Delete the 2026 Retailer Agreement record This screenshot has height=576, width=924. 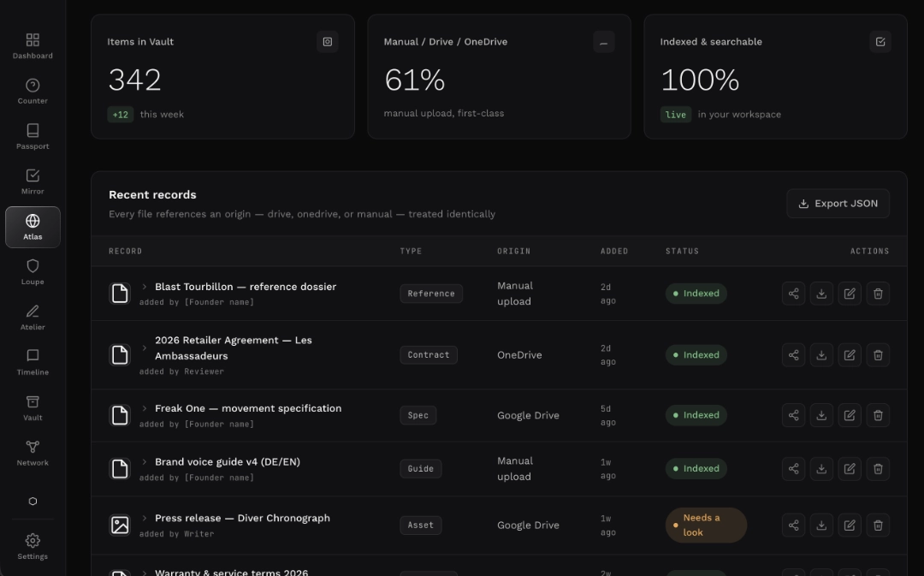point(878,355)
